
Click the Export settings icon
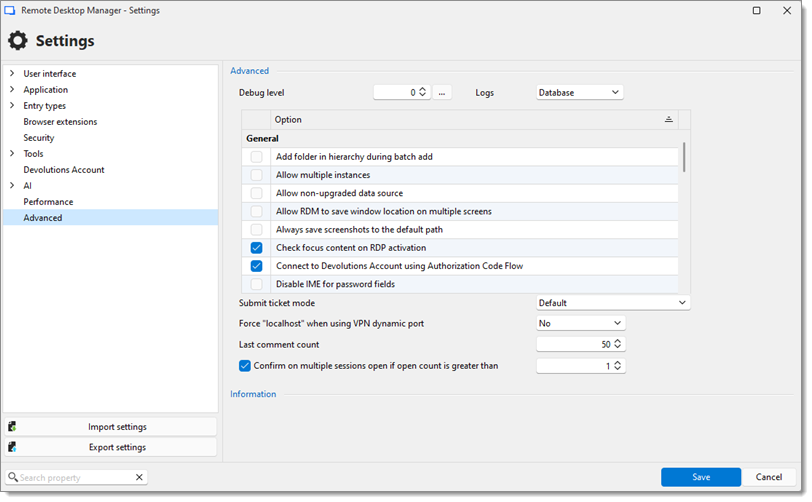(x=12, y=447)
